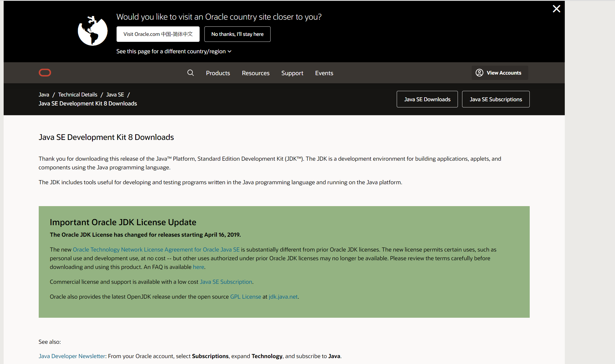Open Java Developer Newsletter link

72,356
